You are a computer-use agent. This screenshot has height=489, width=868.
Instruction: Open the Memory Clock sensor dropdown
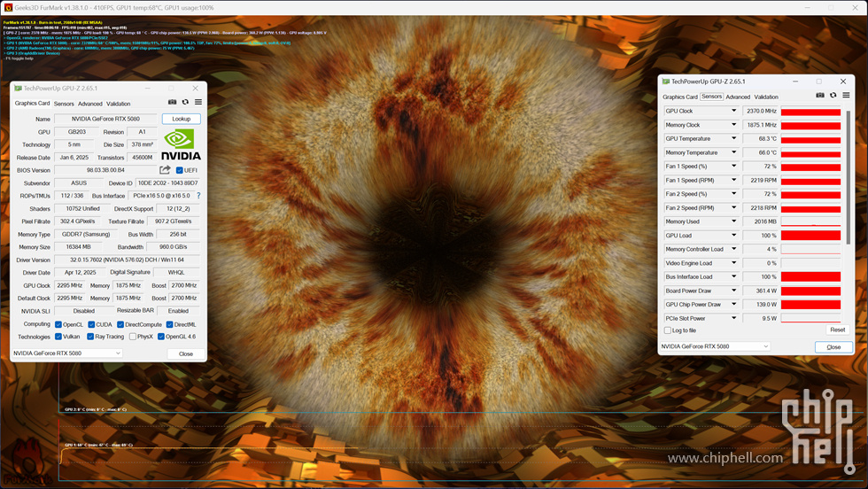click(734, 125)
